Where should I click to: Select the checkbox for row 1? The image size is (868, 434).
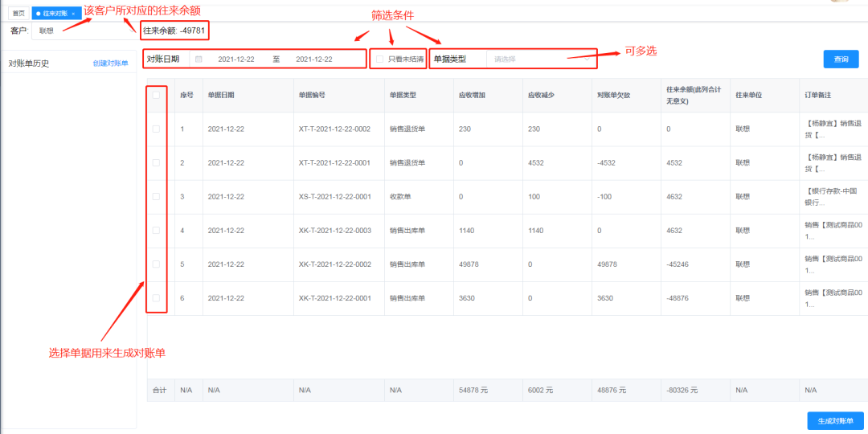pos(156,129)
